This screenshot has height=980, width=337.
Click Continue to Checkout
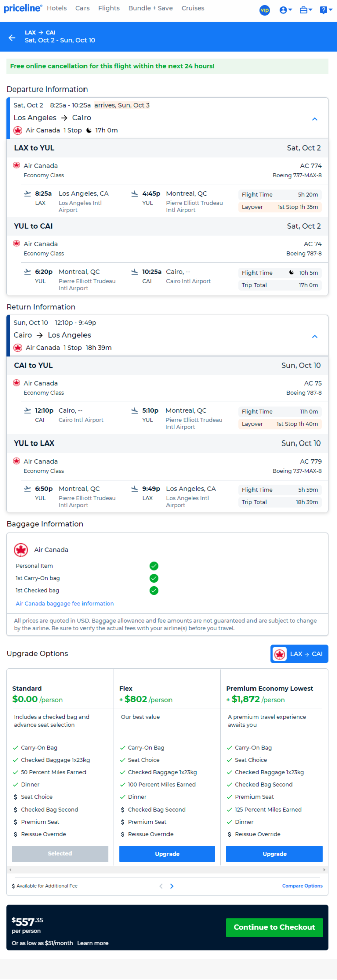coord(275,927)
